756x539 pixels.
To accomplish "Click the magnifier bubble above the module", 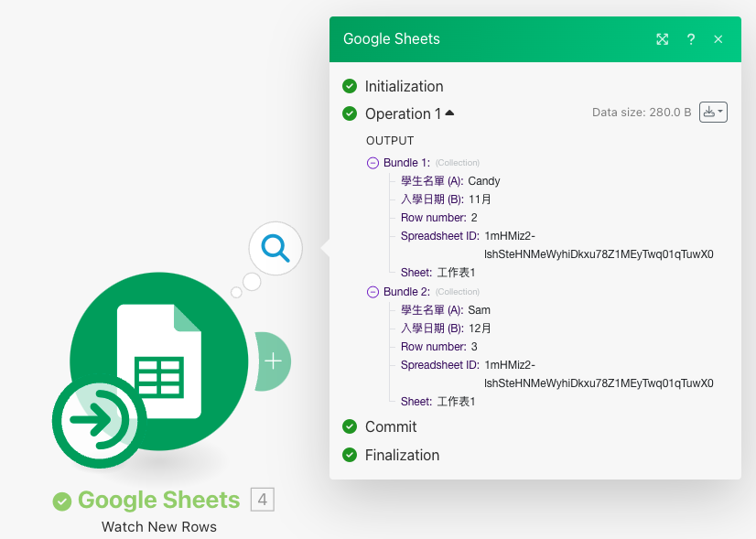I will [275, 248].
